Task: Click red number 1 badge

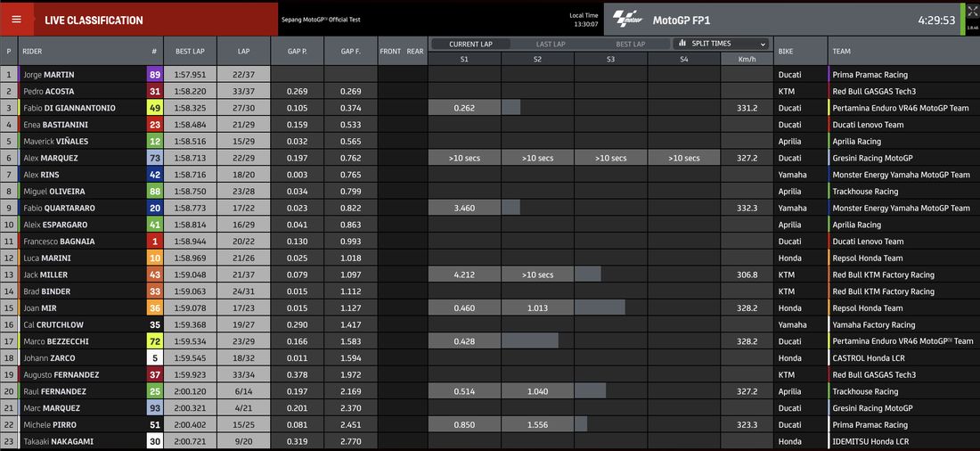Action: [154, 242]
